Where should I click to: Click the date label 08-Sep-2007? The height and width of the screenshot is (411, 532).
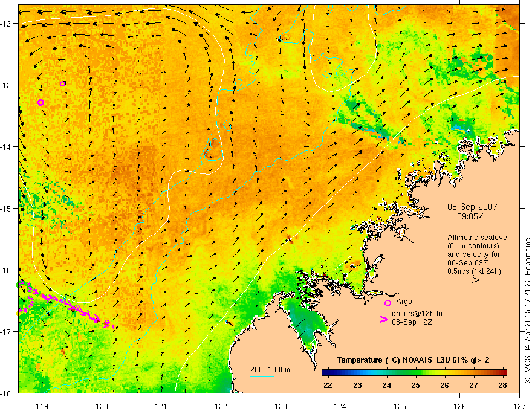pos(472,207)
